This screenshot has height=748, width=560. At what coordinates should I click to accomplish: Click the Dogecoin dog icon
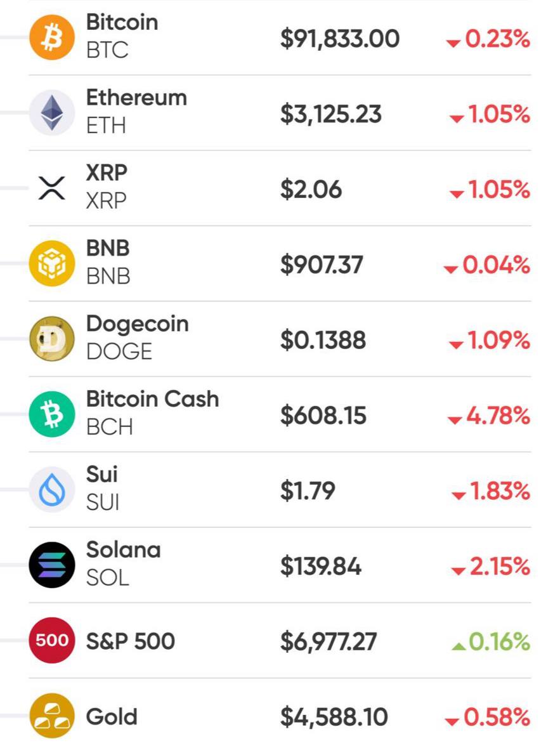click(x=51, y=339)
